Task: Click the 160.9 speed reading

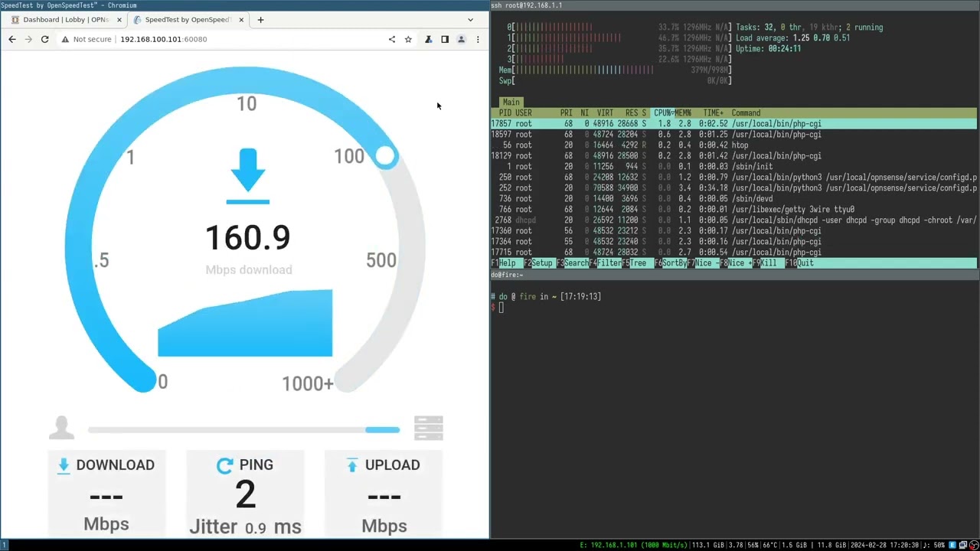Action: (247, 237)
